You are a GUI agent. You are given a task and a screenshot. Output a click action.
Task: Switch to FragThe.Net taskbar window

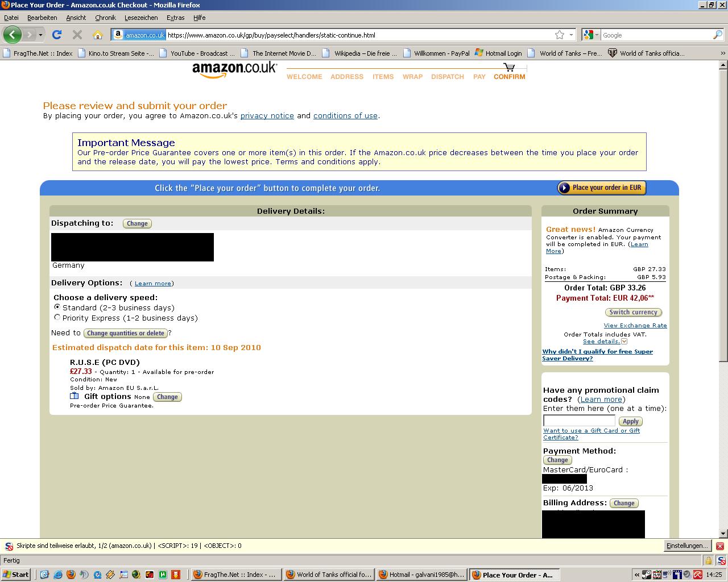(235, 575)
